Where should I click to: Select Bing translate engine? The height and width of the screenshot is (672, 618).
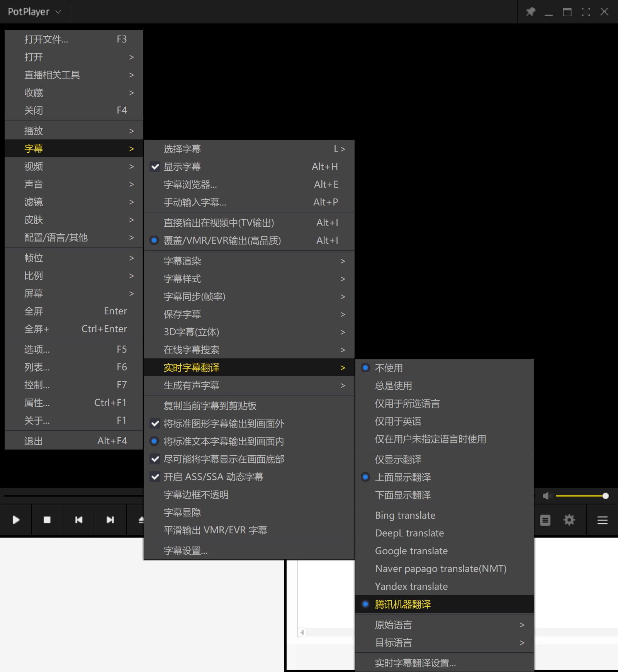tap(445, 516)
